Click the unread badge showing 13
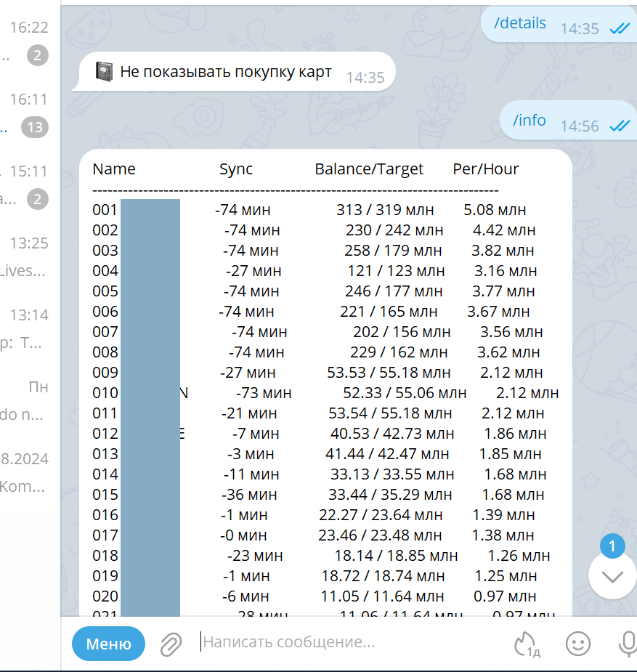Viewport: 637px width, 672px height. (x=35, y=127)
